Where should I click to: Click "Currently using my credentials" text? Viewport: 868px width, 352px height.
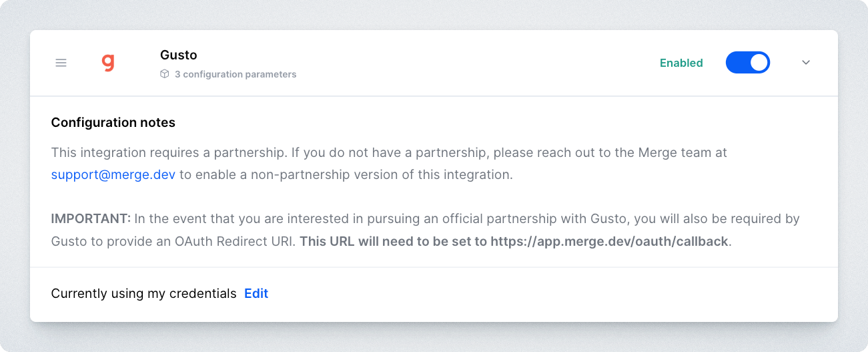[x=143, y=293]
